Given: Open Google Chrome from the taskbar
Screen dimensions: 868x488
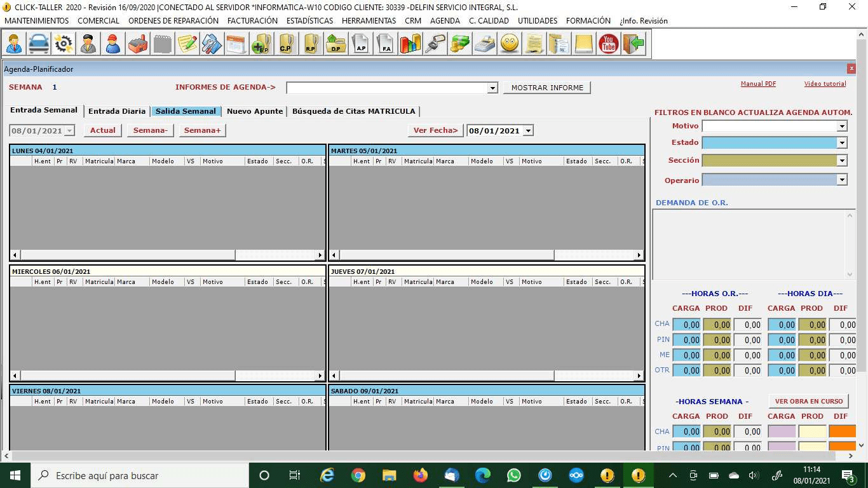Looking at the screenshot, I should [x=358, y=475].
